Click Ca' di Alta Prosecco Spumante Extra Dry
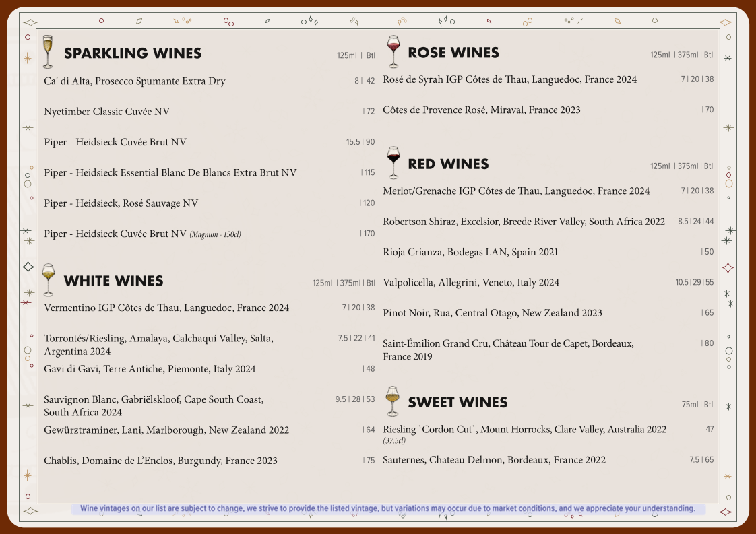 click(135, 81)
